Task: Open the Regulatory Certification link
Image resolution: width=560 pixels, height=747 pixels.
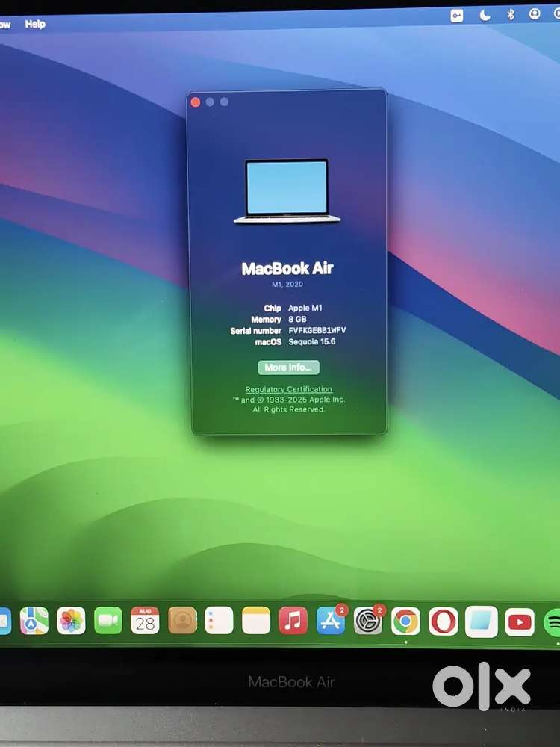Action: coord(289,389)
